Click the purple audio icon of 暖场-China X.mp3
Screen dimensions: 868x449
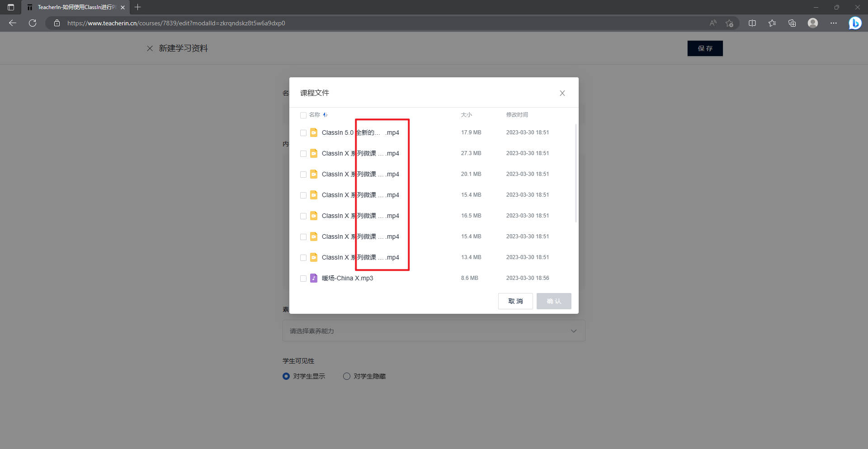point(314,278)
